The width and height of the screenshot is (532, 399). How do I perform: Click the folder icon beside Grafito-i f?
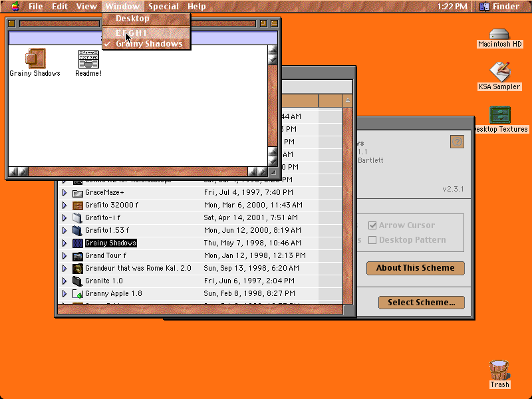click(x=78, y=218)
